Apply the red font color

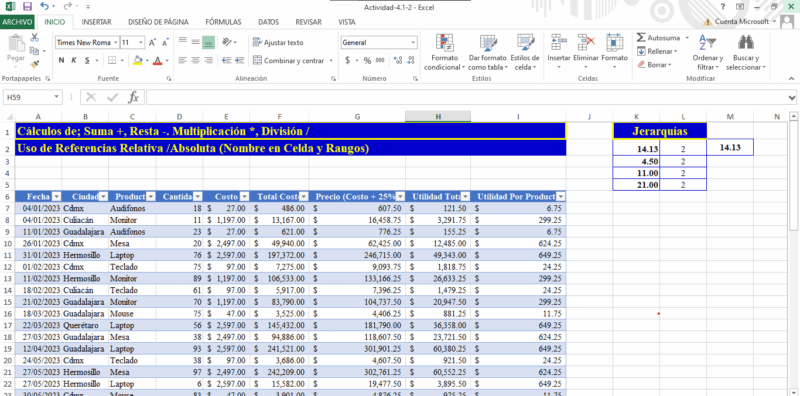point(157,60)
